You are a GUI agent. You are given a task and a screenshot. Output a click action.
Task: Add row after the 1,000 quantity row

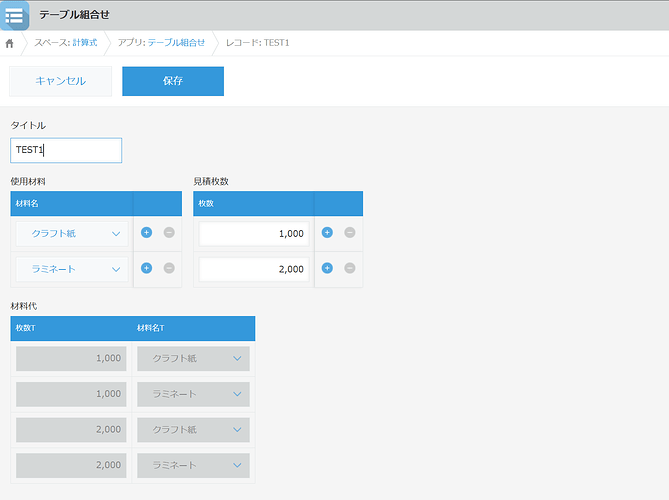pos(327,233)
